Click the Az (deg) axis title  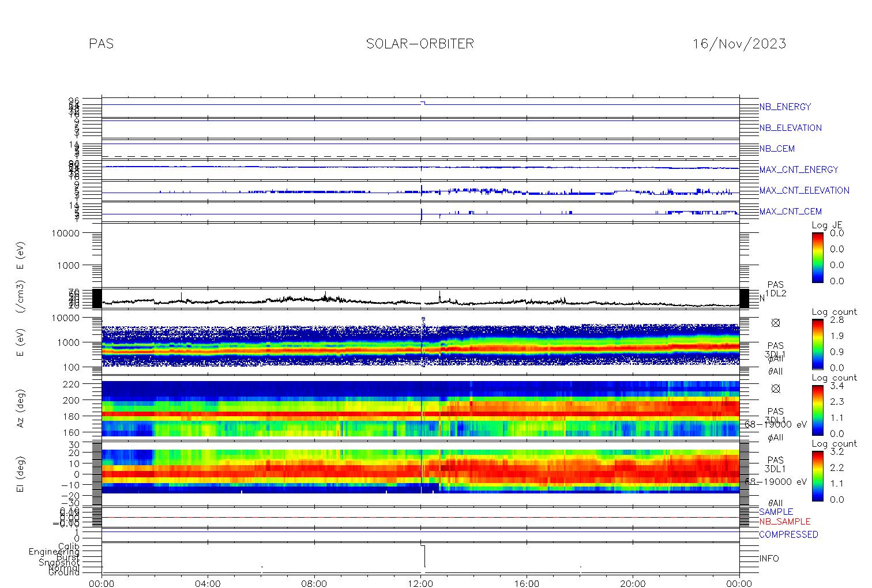[x=21, y=409]
